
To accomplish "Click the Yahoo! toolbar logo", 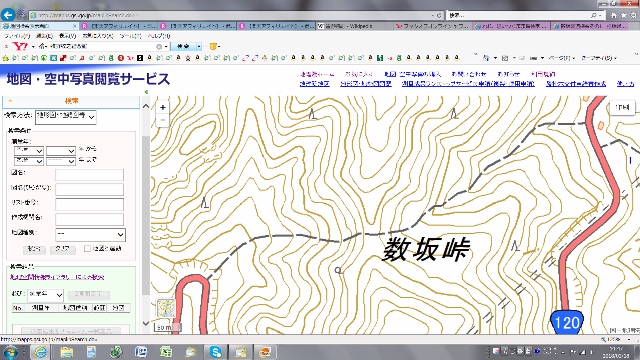I will 20,46.
